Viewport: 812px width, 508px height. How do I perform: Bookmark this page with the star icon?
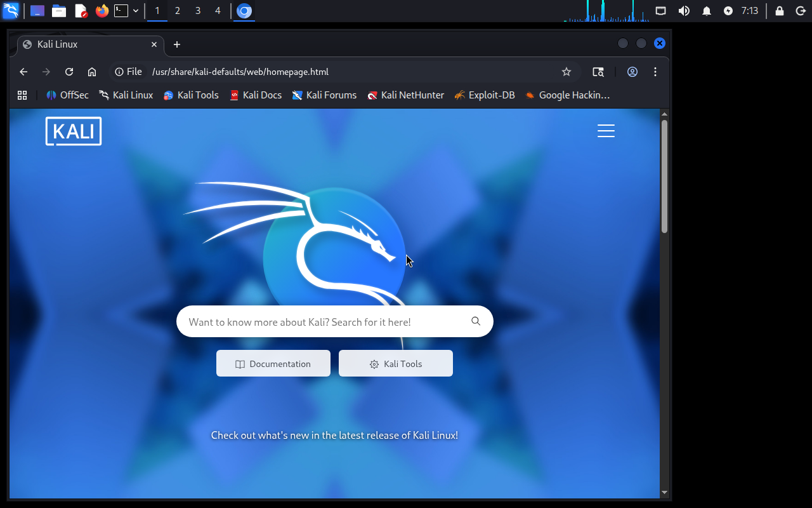566,72
